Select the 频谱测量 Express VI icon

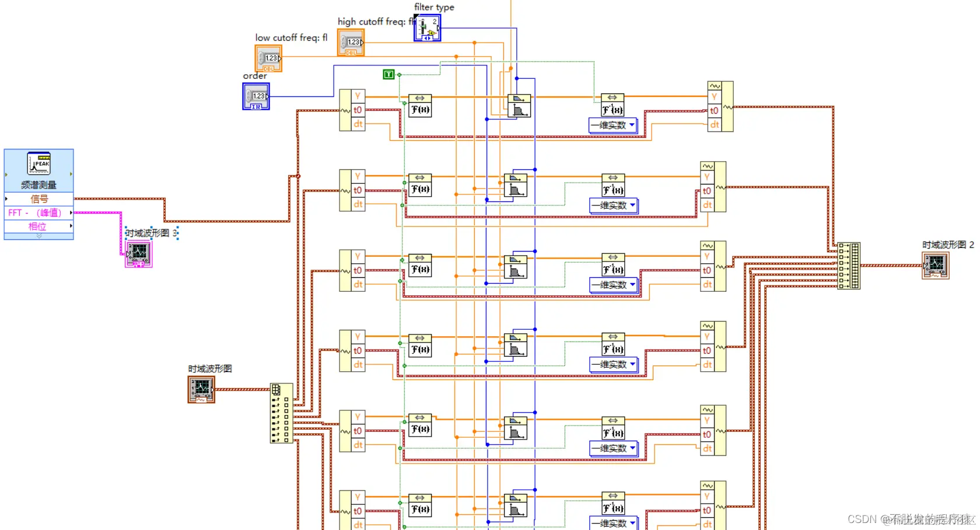point(39,163)
